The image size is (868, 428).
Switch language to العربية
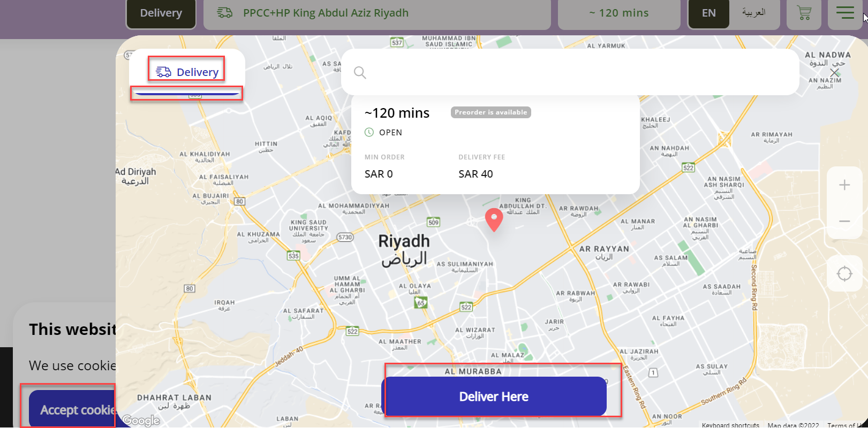(753, 13)
